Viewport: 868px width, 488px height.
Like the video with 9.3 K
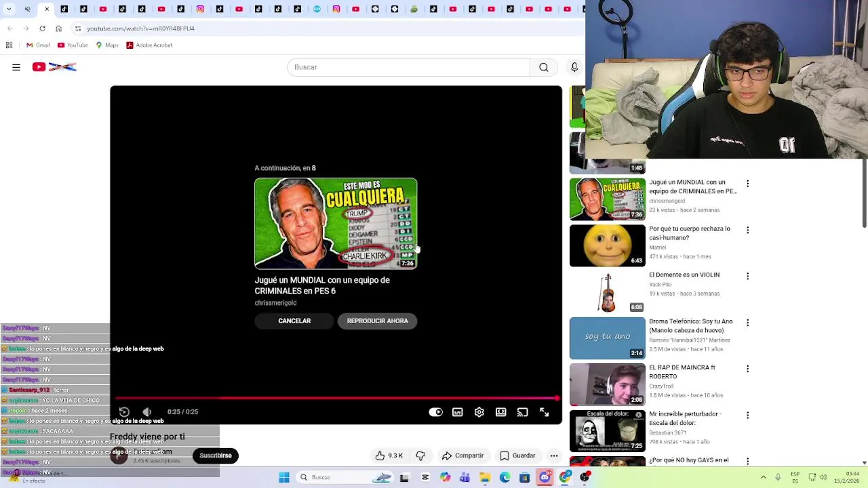[x=389, y=455]
